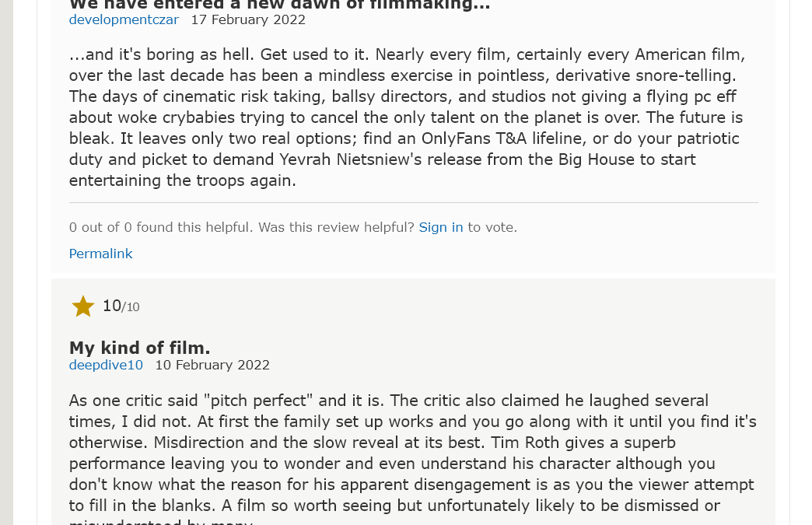Click the 10 February 2022 review date

point(212,365)
